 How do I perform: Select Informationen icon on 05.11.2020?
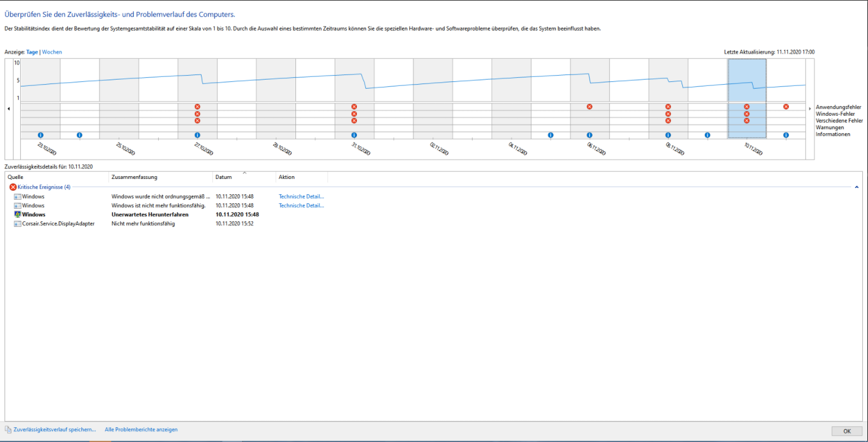(x=551, y=135)
